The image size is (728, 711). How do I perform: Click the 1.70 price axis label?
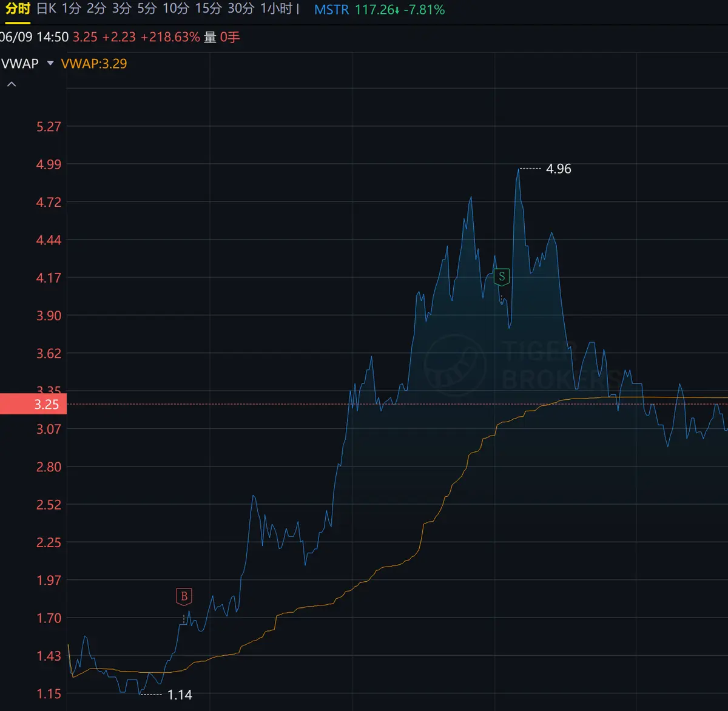coord(49,618)
